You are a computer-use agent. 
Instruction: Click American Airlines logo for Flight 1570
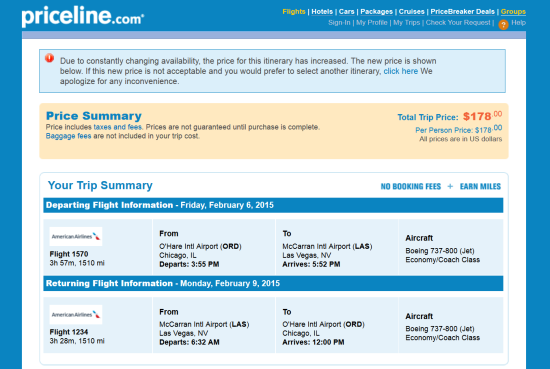click(76, 236)
